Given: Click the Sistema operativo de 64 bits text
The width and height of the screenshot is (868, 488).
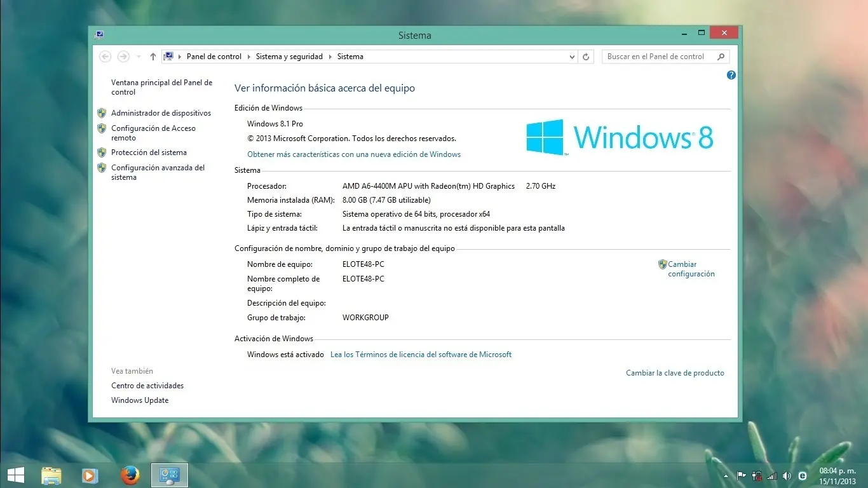Looking at the screenshot, I should [416, 214].
